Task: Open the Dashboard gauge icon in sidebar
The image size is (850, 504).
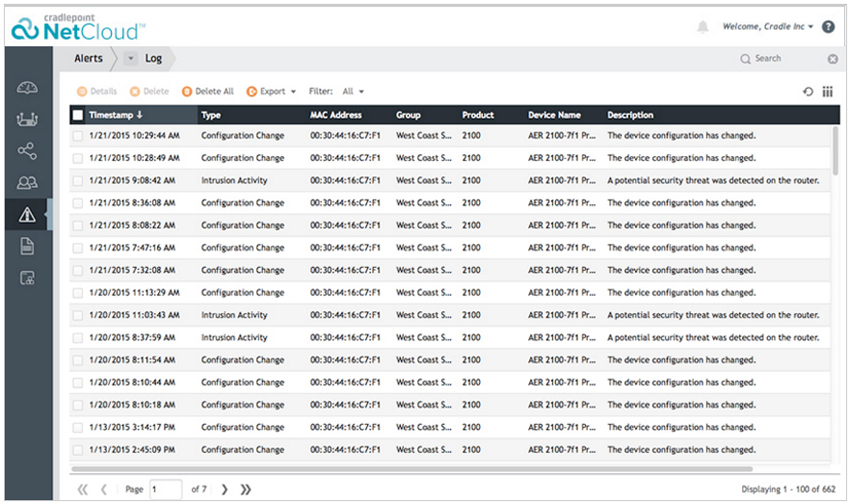Action: [x=27, y=87]
